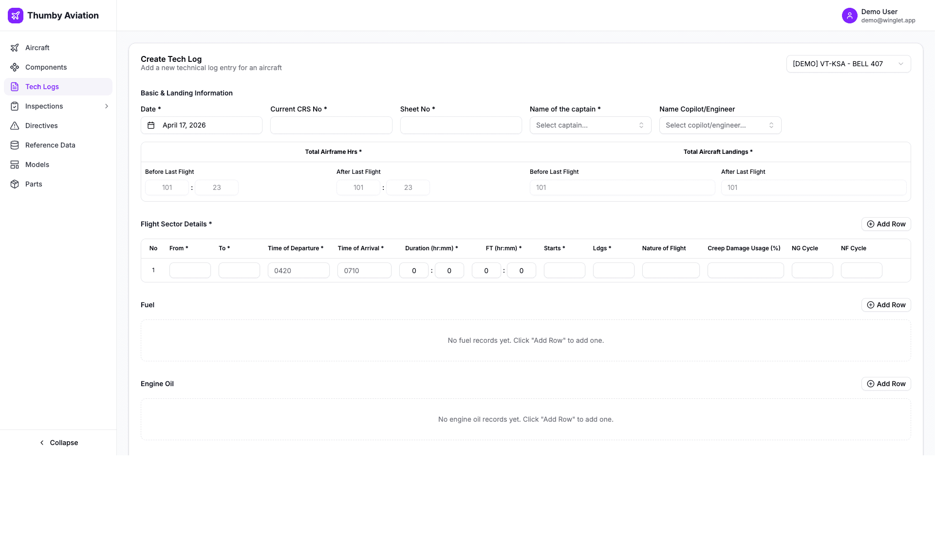This screenshot has height=560, width=935.
Task: Click the Thumby Aviation rocket logo
Action: click(15, 15)
